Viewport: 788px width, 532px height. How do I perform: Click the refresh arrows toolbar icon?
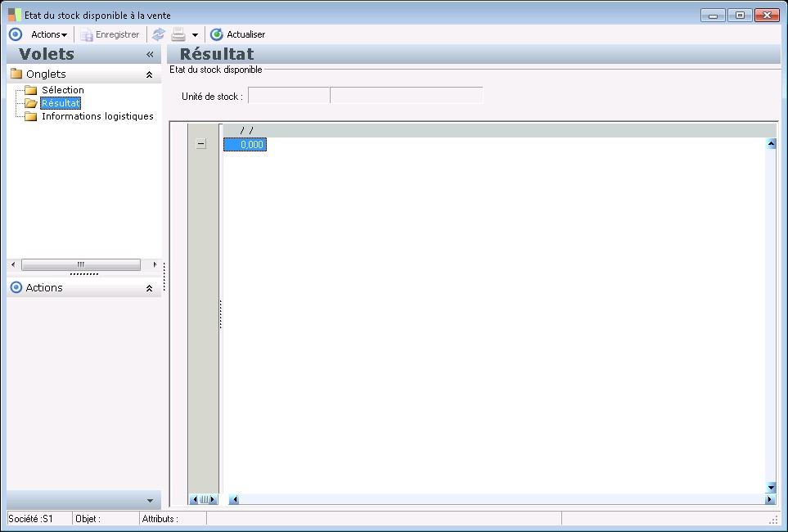tap(159, 34)
